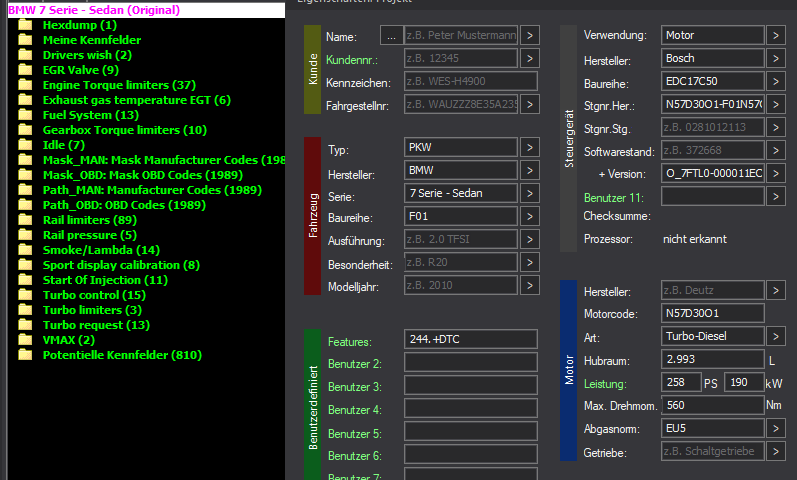
Task: Select Path_MAN: Manufacturer Codes (1989)
Action: tap(152, 190)
